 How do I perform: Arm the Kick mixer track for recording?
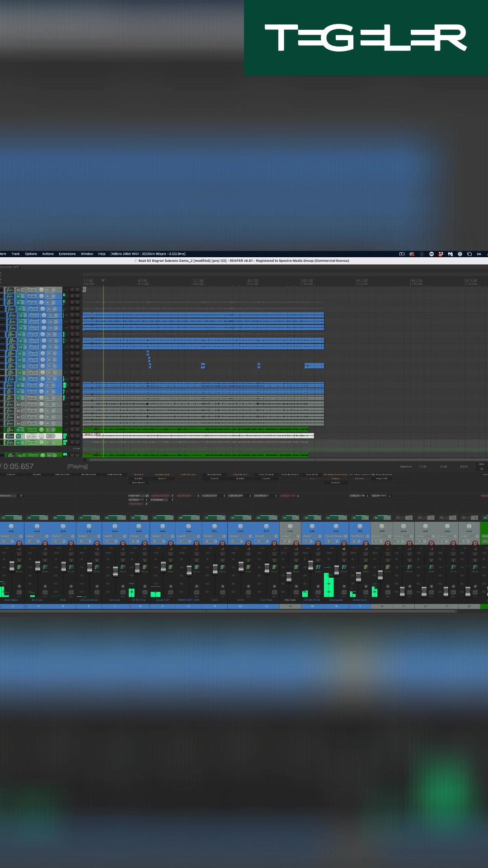click(71, 543)
